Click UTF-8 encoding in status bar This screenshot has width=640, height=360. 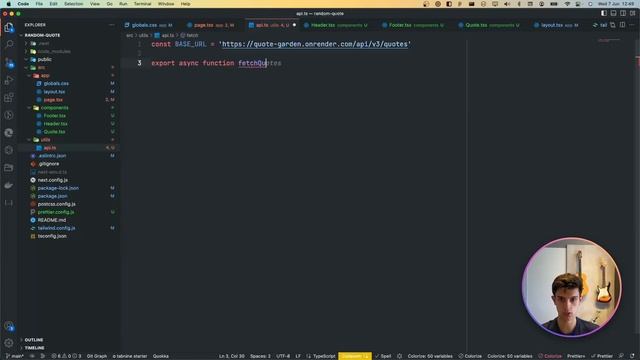(x=283, y=356)
